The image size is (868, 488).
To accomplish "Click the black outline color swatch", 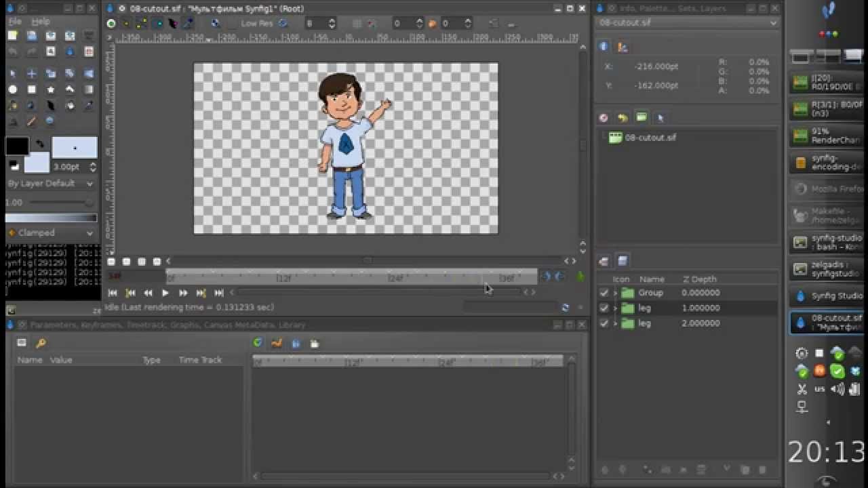I will 17,146.
